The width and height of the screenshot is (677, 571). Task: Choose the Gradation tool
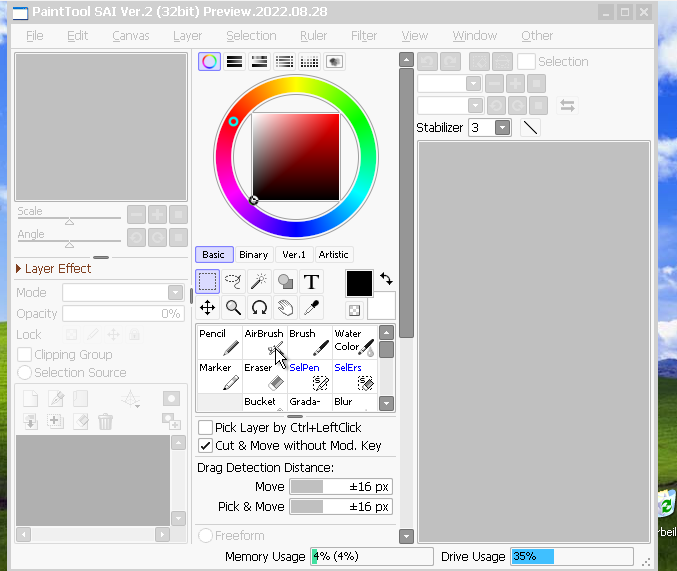309,402
